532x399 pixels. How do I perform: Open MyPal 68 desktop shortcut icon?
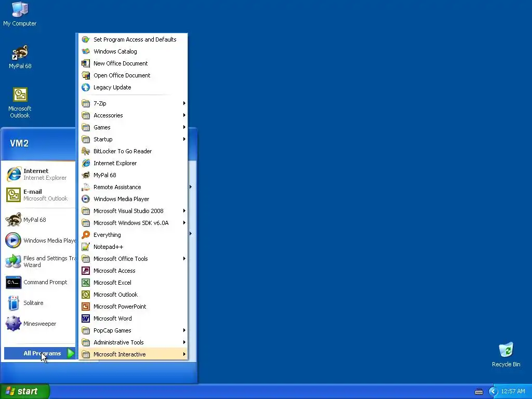(x=20, y=56)
